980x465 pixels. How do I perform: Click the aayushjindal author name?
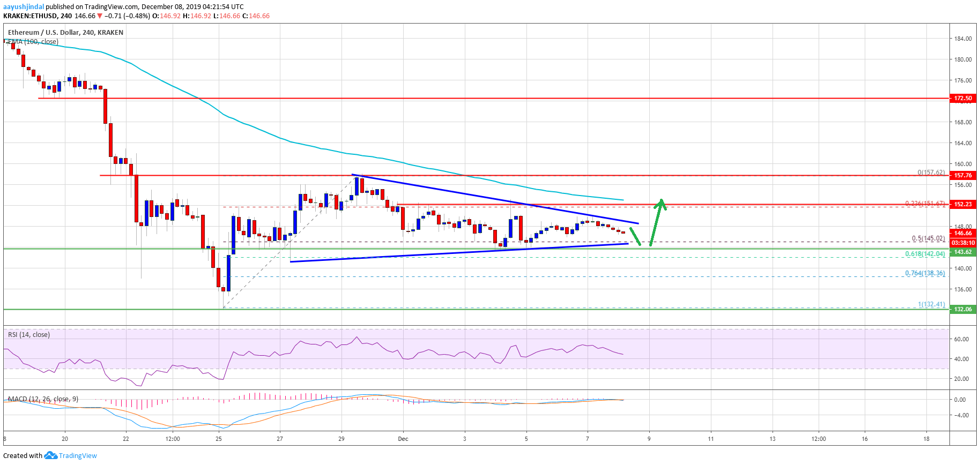pyautogui.click(x=24, y=7)
